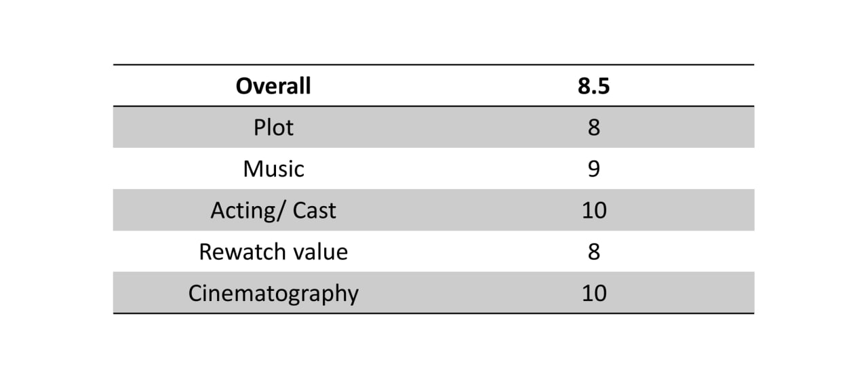Click the Music row label
This screenshot has width=868, height=379.
tap(273, 169)
